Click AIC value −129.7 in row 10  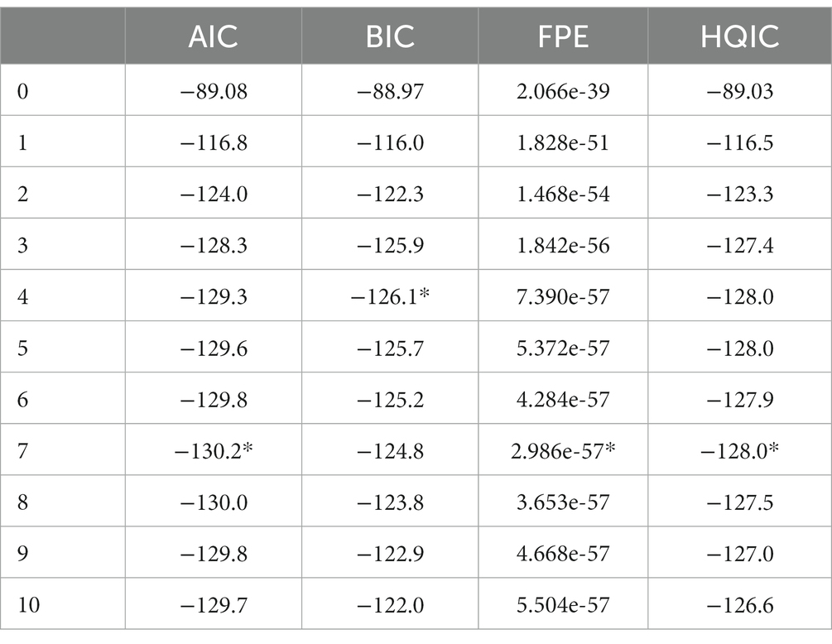(x=214, y=605)
